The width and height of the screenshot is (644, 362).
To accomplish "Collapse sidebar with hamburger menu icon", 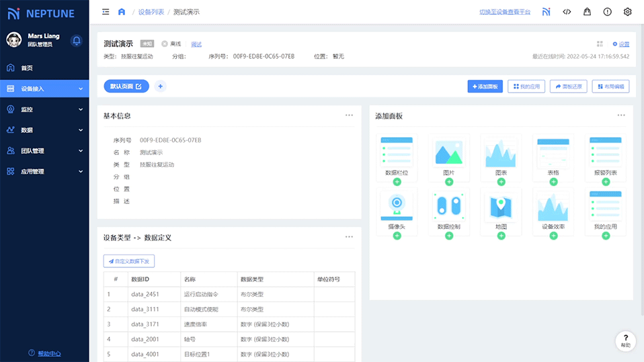I will click(x=106, y=12).
